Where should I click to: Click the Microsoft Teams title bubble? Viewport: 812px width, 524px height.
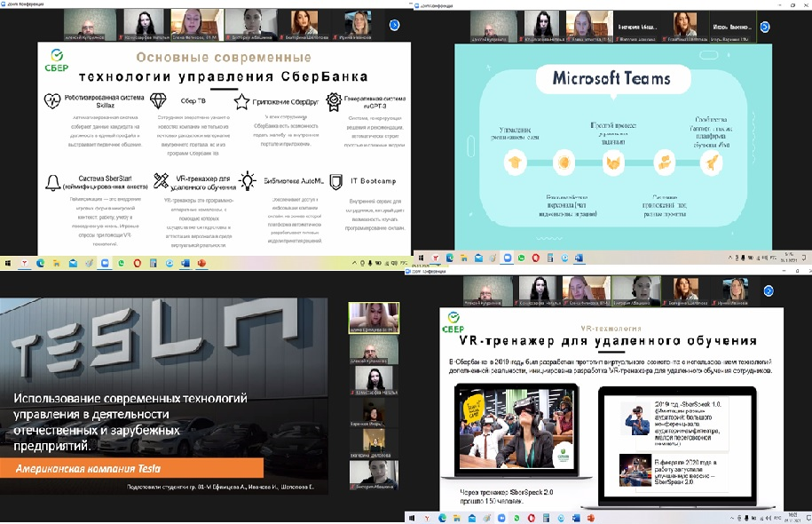click(611, 78)
